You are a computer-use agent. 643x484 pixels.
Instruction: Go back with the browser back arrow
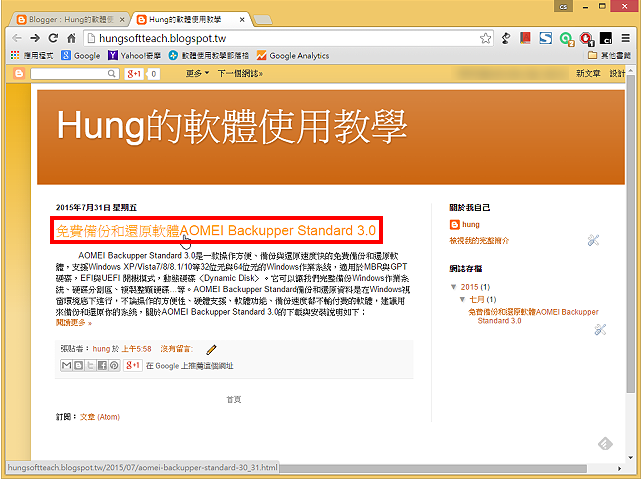tap(17, 39)
